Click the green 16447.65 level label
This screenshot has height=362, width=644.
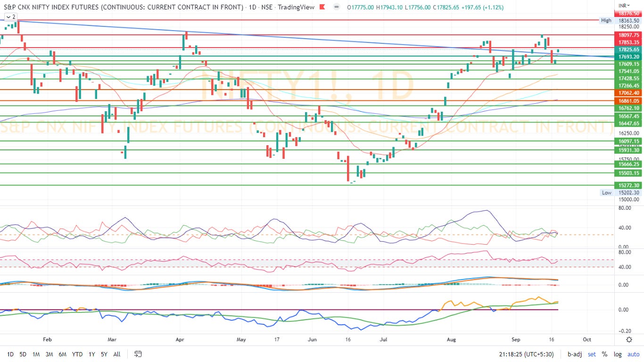click(x=629, y=123)
